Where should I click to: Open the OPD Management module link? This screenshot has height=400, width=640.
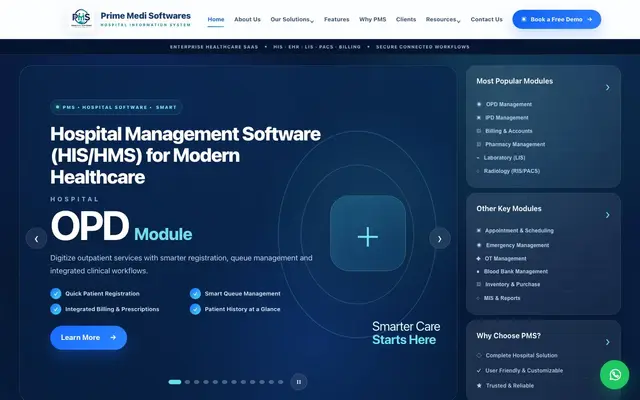tap(509, 104)
